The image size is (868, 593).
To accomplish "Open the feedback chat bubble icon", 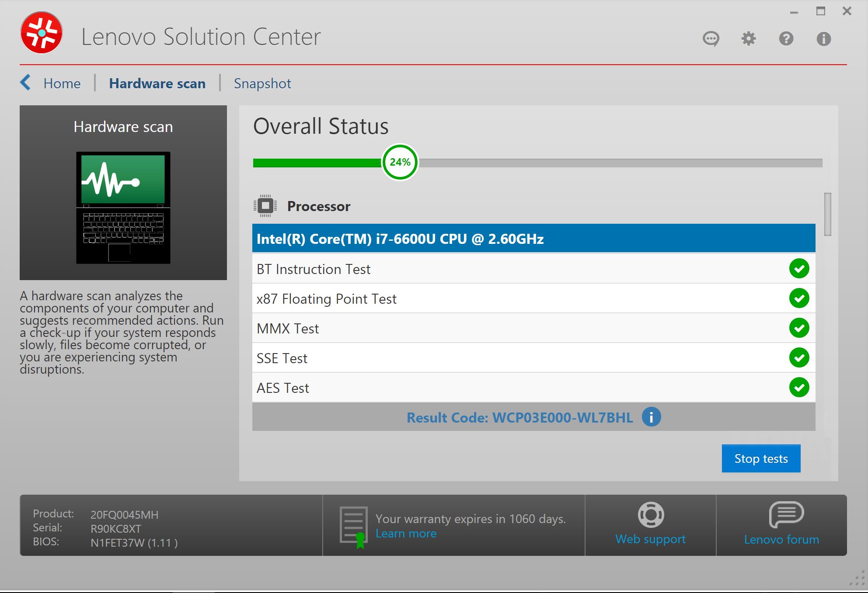I will click(711, 39).
